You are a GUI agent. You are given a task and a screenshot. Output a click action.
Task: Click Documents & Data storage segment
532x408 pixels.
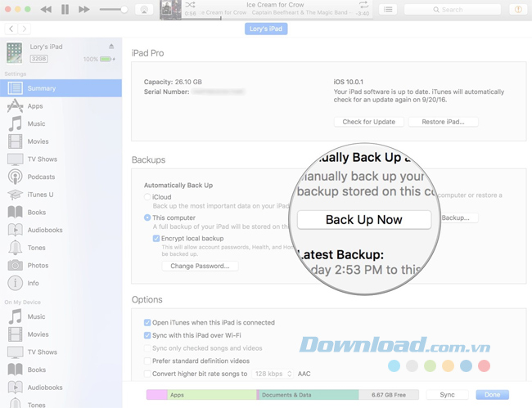(x=309, y=395)
